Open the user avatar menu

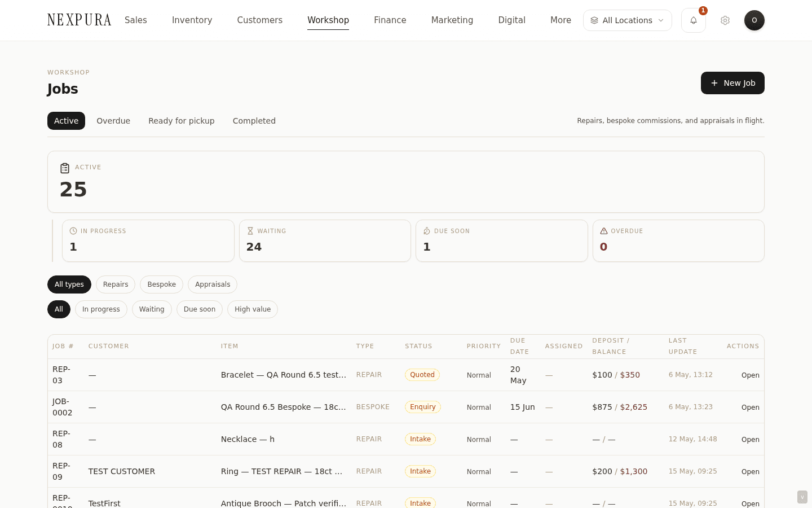[x=754, y=20]
